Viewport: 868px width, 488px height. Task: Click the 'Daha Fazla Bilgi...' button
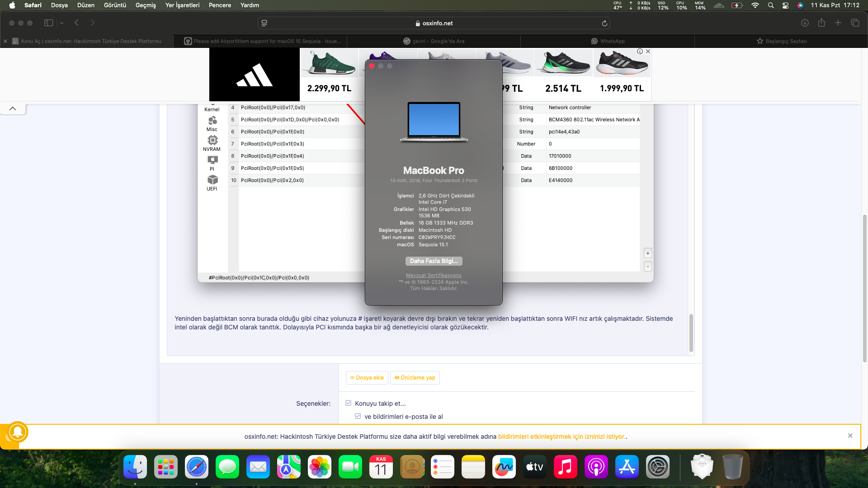[434, 261]
